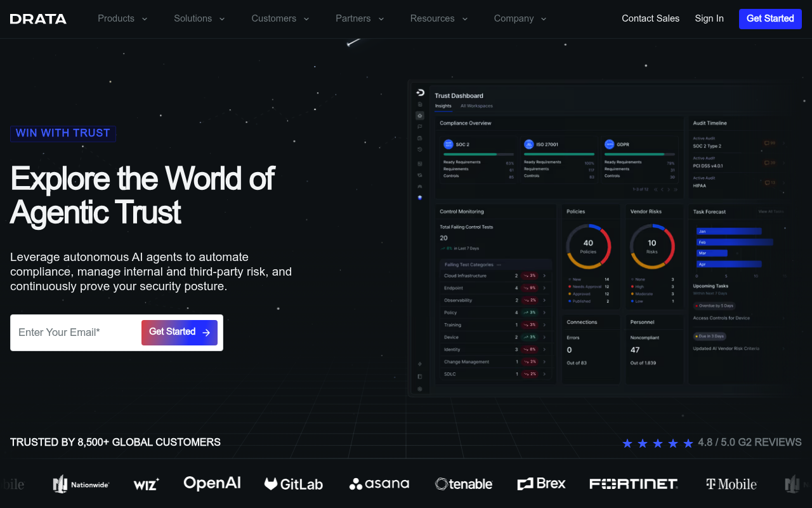Image resolution: width=812 pixels, height=508 pixels.
Task: Expand the Solutions menu
Action: pyautogui.click(x=199, y=18)
